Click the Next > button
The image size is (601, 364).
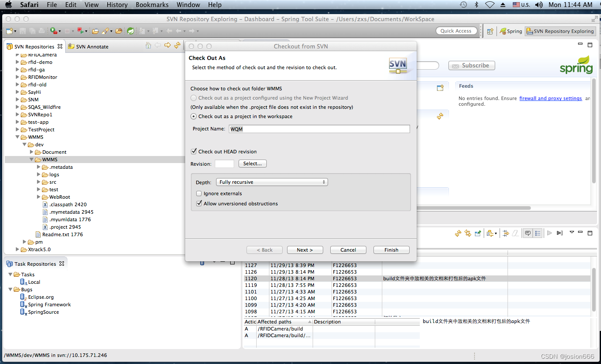305,250
